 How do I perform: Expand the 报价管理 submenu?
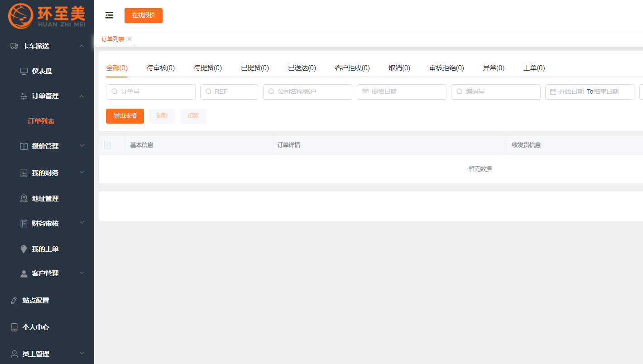click(82, 146)
